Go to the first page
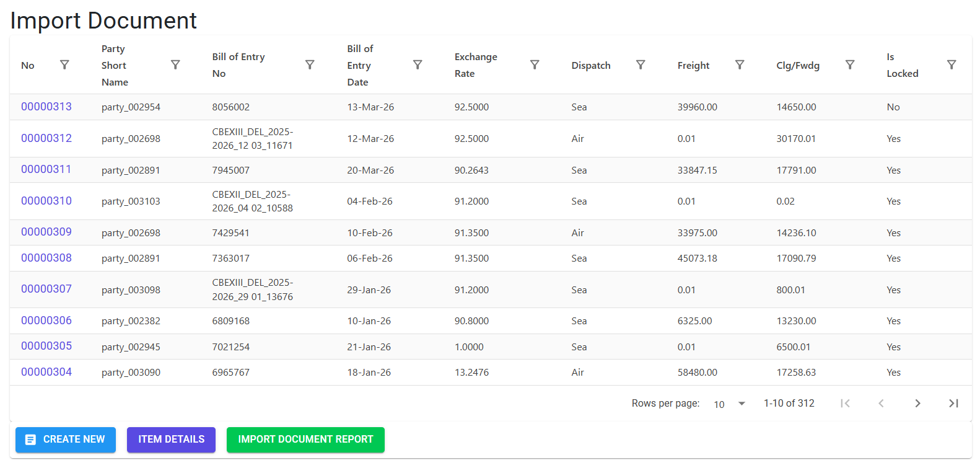Image resolution: width=980 pixels, height=460 pixels. [x=845, y=404]
